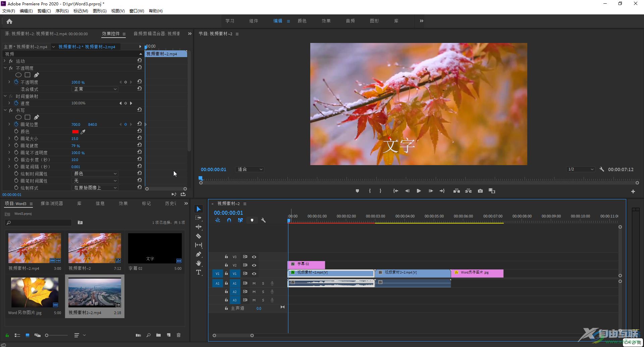Click the Home icon in the workspace bar
This screenshot has width=644, height=347.
coord(9,21)
